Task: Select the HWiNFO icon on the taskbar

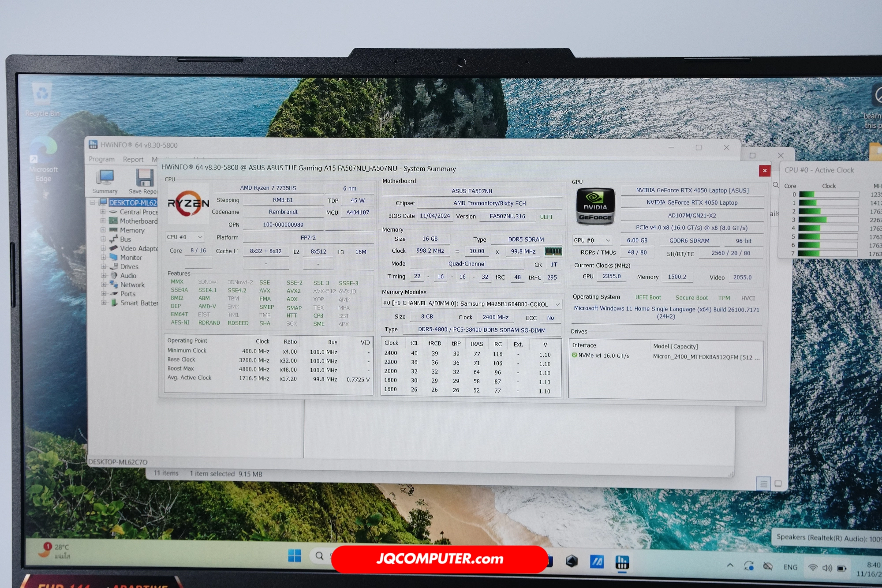Action: click(x=622, y=563)
